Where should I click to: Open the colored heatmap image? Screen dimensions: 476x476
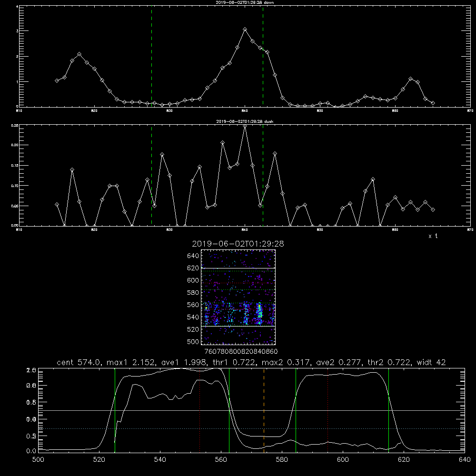point(238,297)
